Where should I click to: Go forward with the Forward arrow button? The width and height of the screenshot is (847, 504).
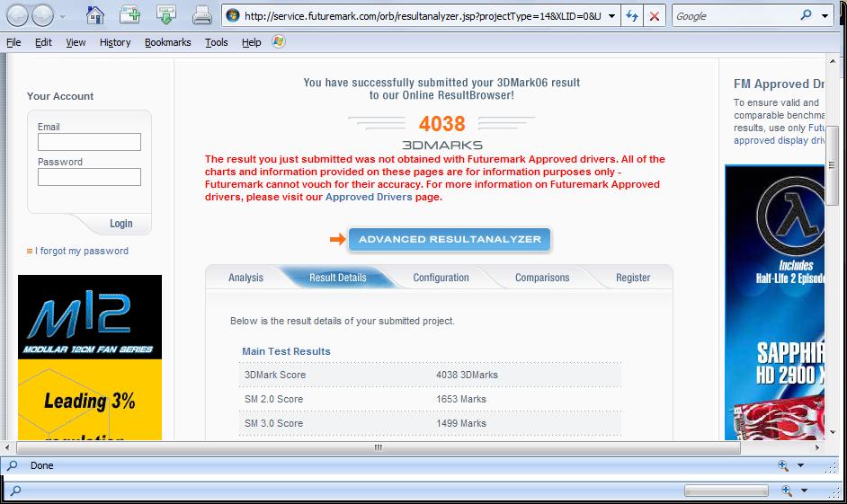coord(42,15)
